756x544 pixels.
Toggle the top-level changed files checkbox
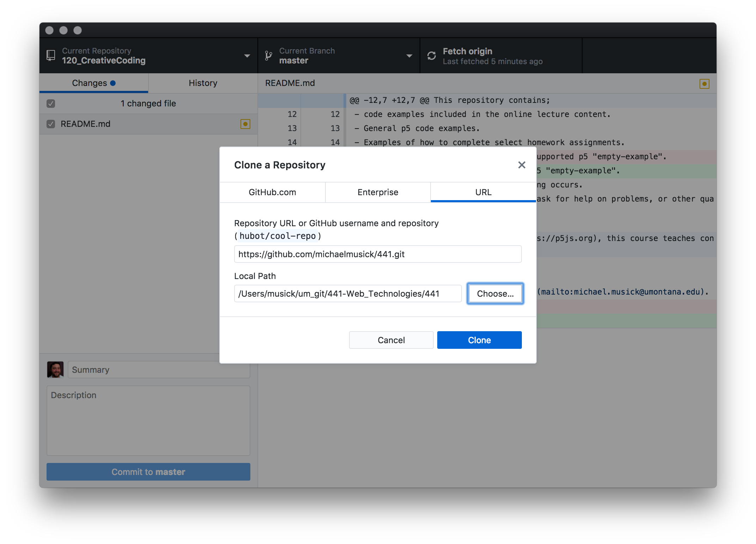(x=51, y=103)
